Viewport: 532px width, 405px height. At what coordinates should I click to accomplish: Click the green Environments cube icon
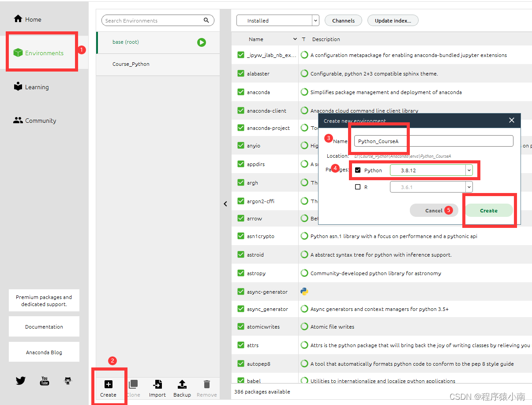[x=18, y=53]
